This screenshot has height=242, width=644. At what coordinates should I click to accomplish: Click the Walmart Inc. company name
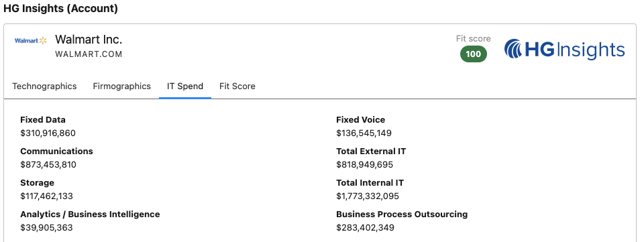click(x=89, y=40)
